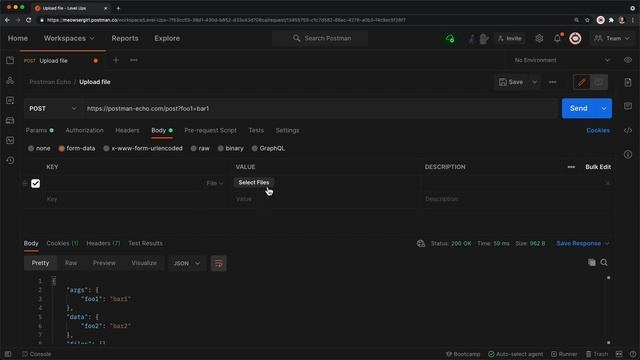The height and width of the screenshot is (360, 640).
Task: Expand the Send button dropdown arrow
Action: pyautogui.click(x=604, y=109)
